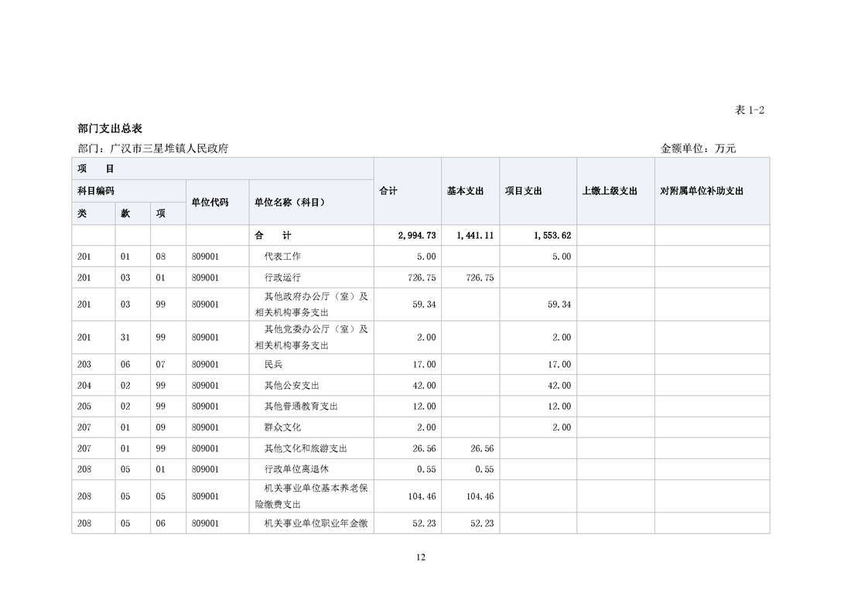Select the row name 其他公安支出

292,385
